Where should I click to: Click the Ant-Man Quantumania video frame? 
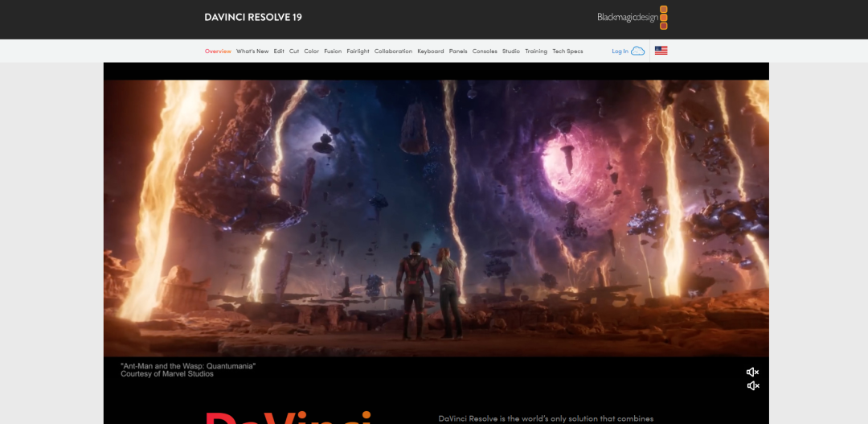coord(436,218)
